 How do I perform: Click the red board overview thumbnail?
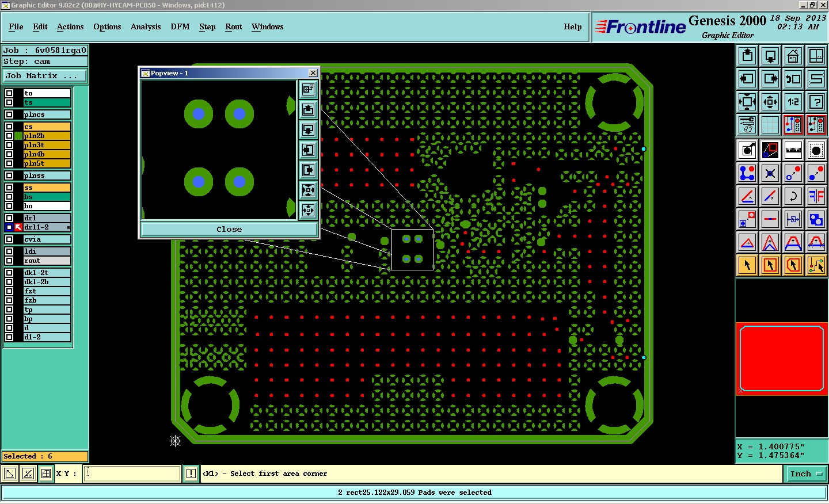pyautogui.click(x=782, y=358)
